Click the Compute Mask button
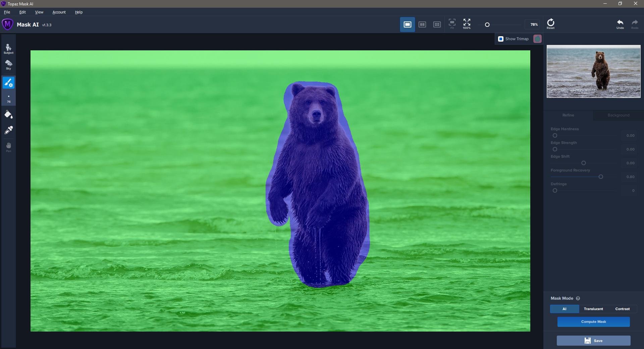The height and width of the screenshot is (349, 644). click(x=593, y=322)
